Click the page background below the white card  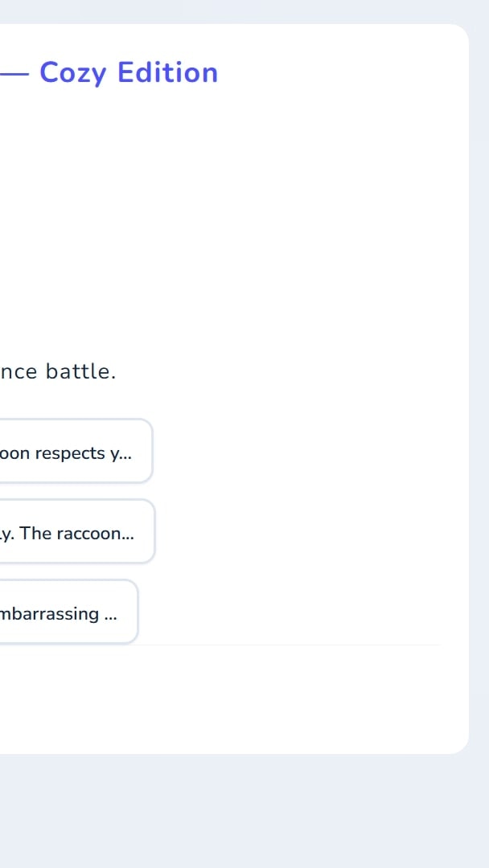click(x=241, y=812)
